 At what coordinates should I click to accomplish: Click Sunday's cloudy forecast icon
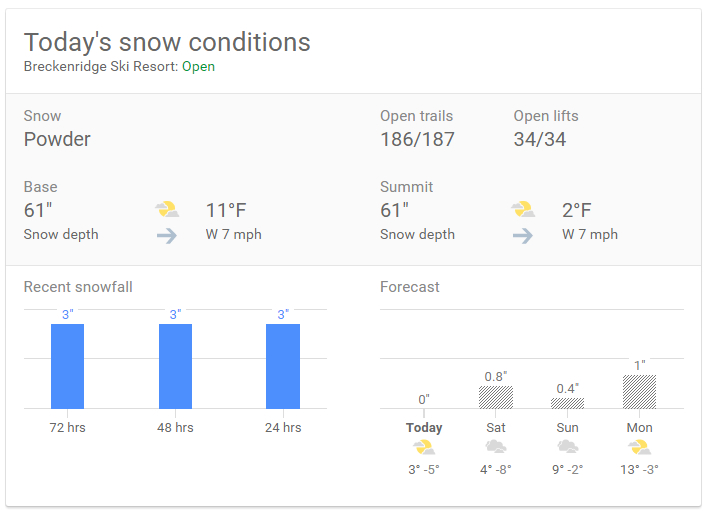[x=567, y=447]
